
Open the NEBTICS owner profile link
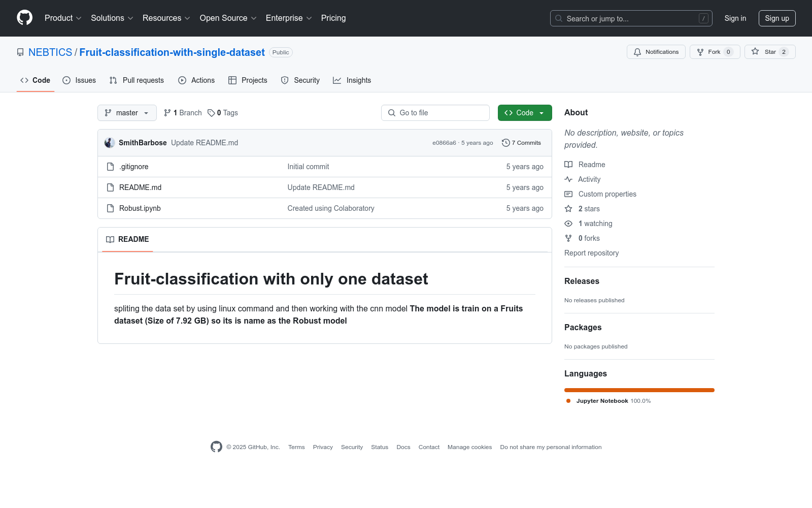(50, 52)
